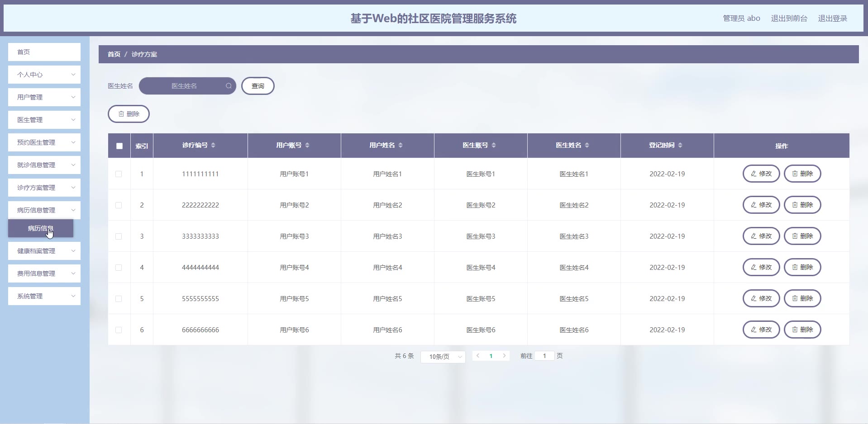Click 删除 for row 2222222222
This screenshot has height=424, width=868.
(802, 205)
